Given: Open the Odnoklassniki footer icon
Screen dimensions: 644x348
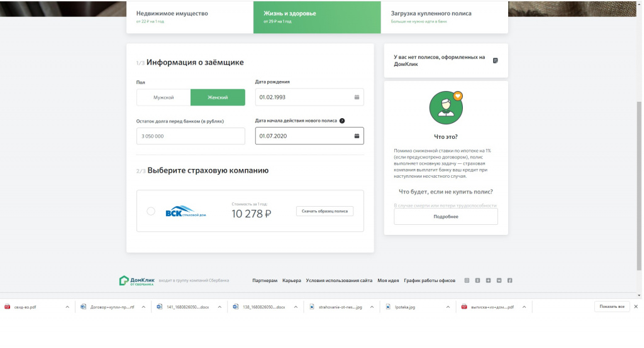Looking at the screenshot, I should [x=477, y=281].
